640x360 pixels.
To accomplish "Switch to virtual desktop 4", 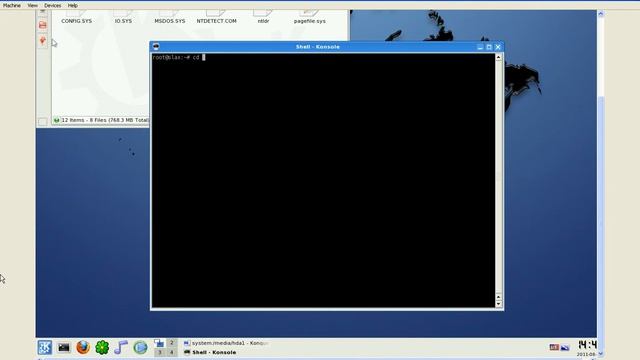I will (x=171, y=352).
